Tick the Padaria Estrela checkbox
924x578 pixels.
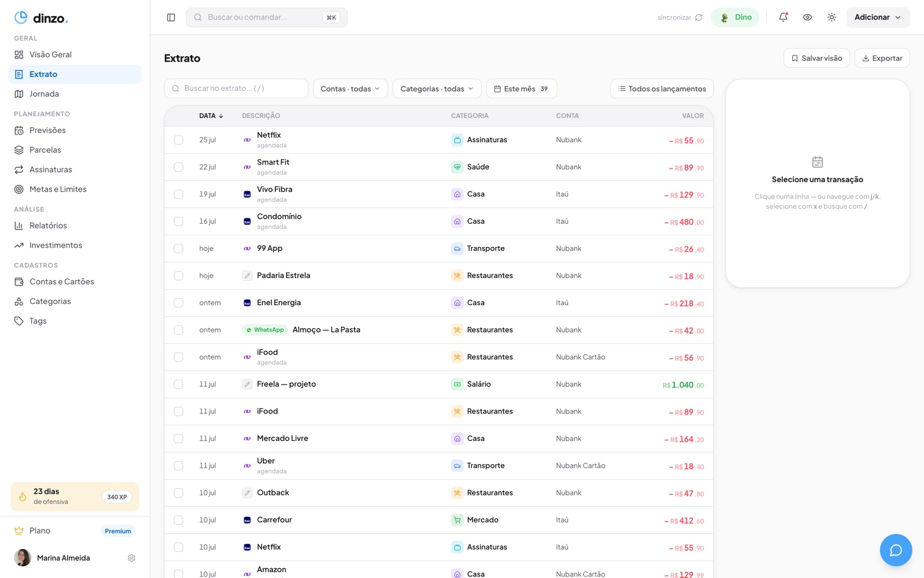pos(178,276)
